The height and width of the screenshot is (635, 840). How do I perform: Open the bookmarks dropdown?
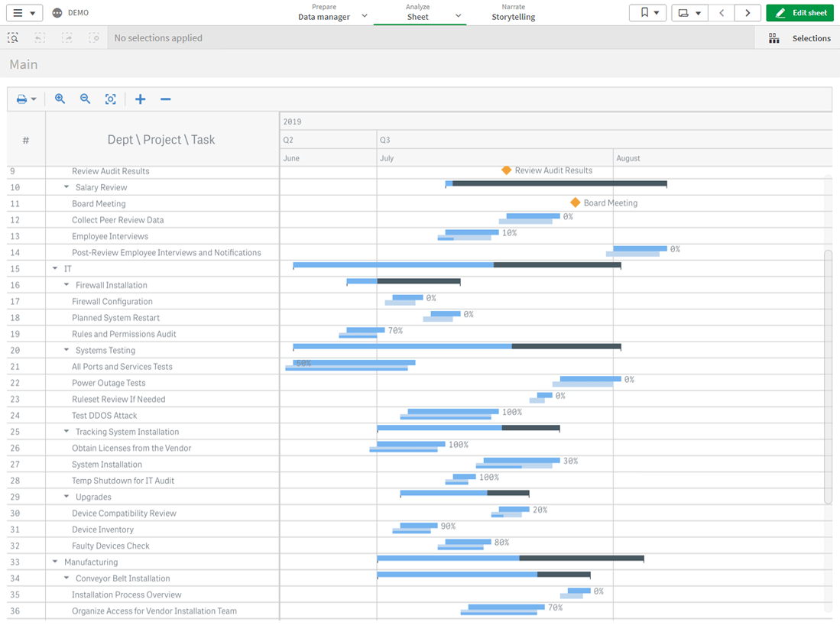click(x=648, y=13)
